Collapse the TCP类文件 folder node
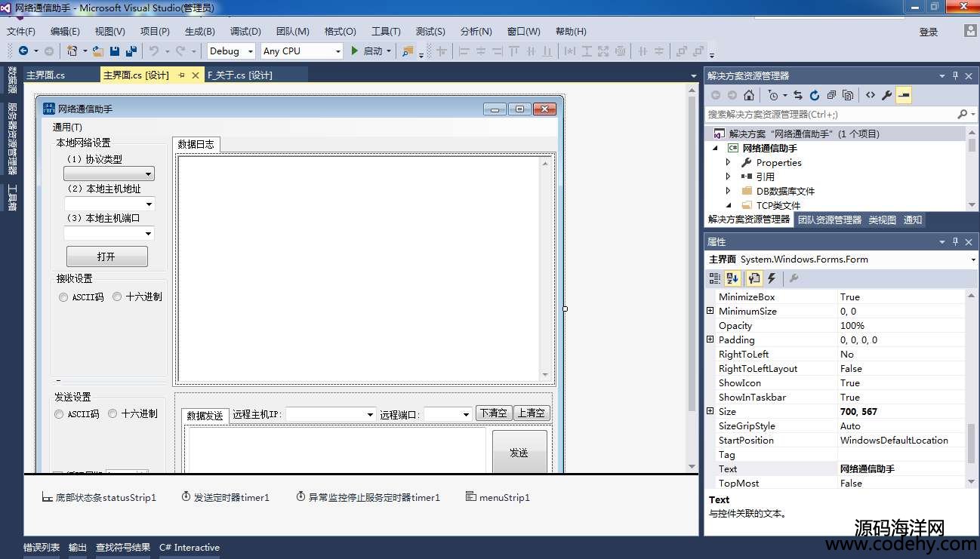 [x=729, y=205]
